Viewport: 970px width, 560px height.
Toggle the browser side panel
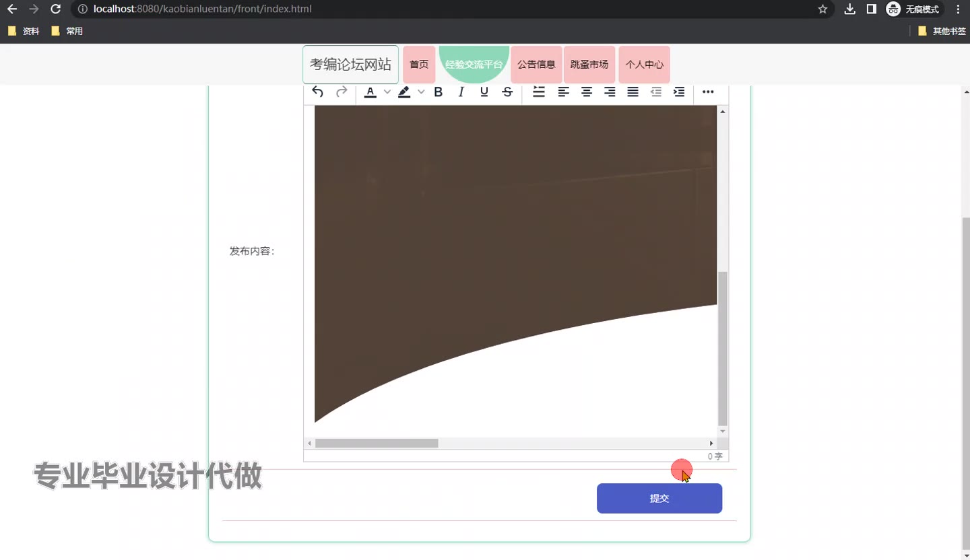(x=871, y=9)
